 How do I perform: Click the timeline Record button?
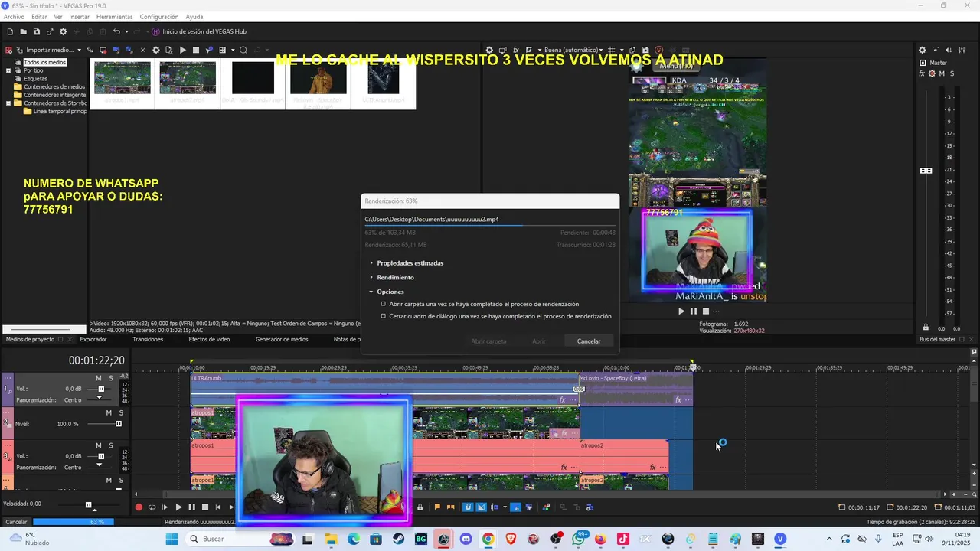point(139,507)
